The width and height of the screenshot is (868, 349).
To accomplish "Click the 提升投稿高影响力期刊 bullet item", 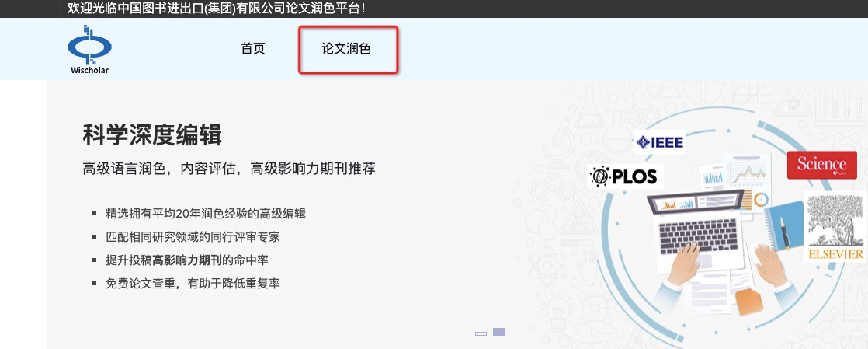I will click(187, 260).
